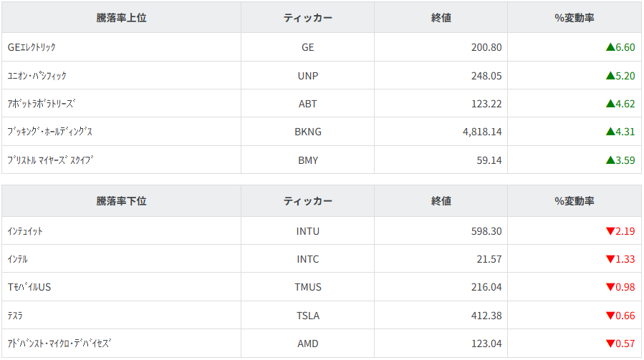Screen dimensions: 644x360
Task: Click the 騰落率下位 column header
Action: coord(121,201)
